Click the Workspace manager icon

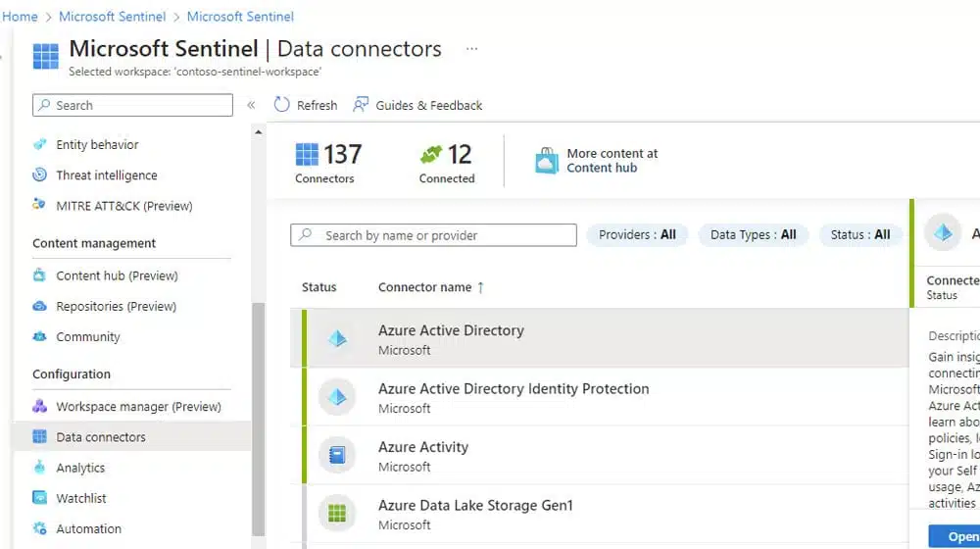tap(39, 407)
